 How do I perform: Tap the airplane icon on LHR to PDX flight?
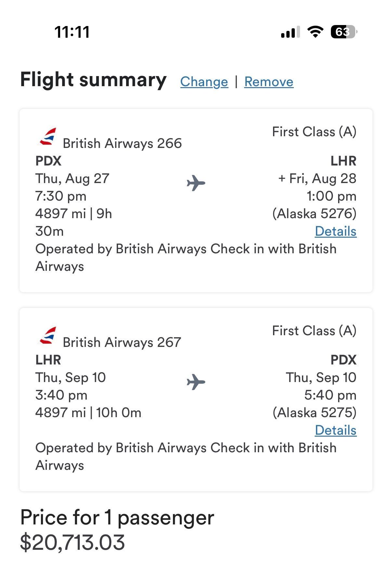click(x=196, y=382)
